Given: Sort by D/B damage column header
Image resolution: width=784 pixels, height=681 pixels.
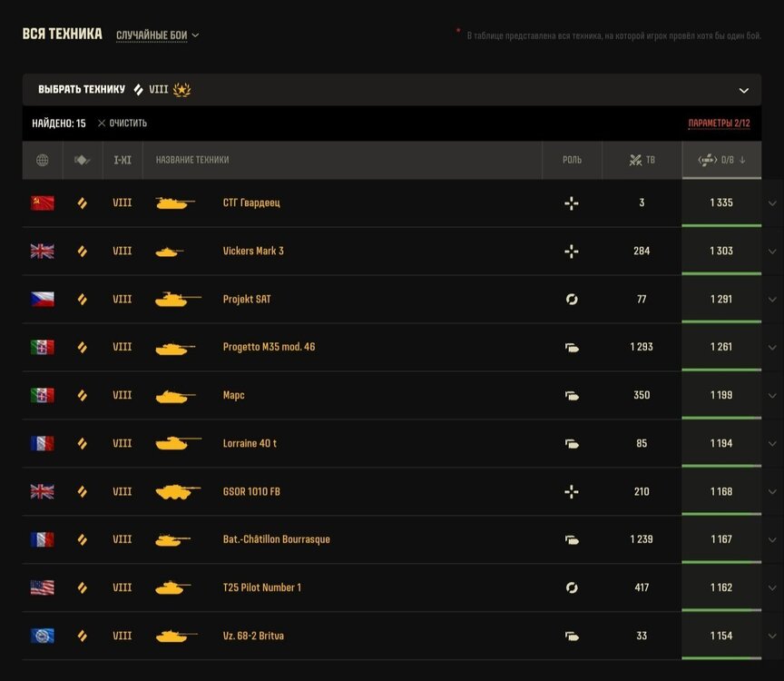Looking at the screenshot, I should point(721,160).
